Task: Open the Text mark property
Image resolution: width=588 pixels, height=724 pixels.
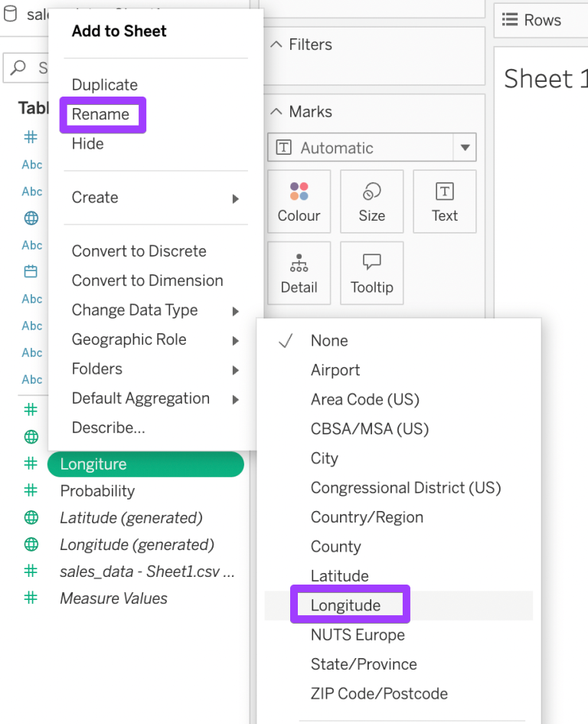Action: 444,201
